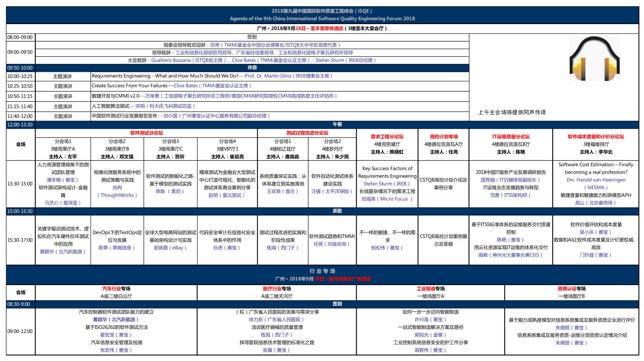Click the CSTQB高校计划案例展示及答疑 cell
The height and width of the screenshot is (361, 644).
click(444, 240)
